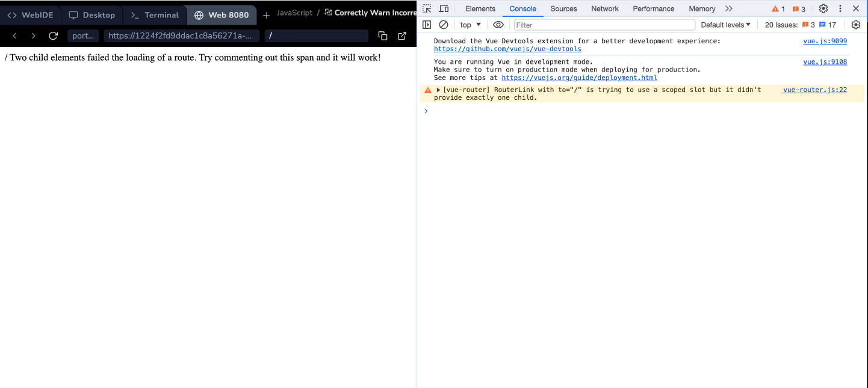The image size is (868, 388).
Task: Open the vue-devtools GitHub link
Action: click(507, 49)
